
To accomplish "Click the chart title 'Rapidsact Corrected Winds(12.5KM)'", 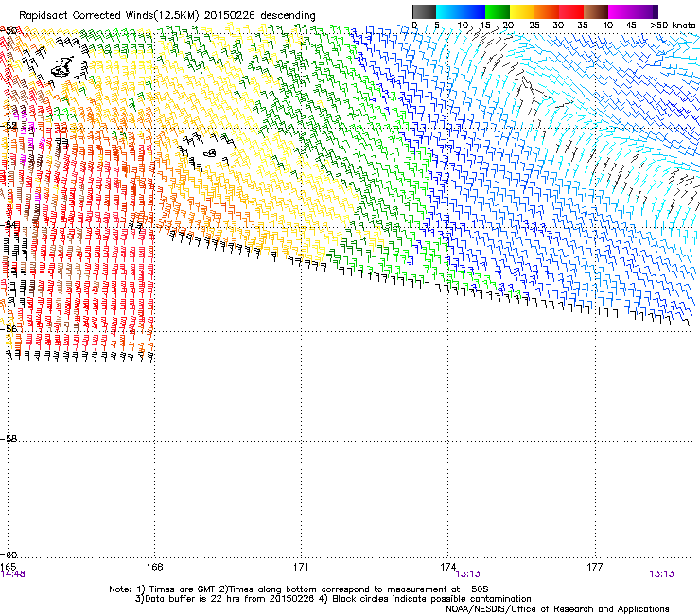I will pyautogui.click(x=109, y=16).
